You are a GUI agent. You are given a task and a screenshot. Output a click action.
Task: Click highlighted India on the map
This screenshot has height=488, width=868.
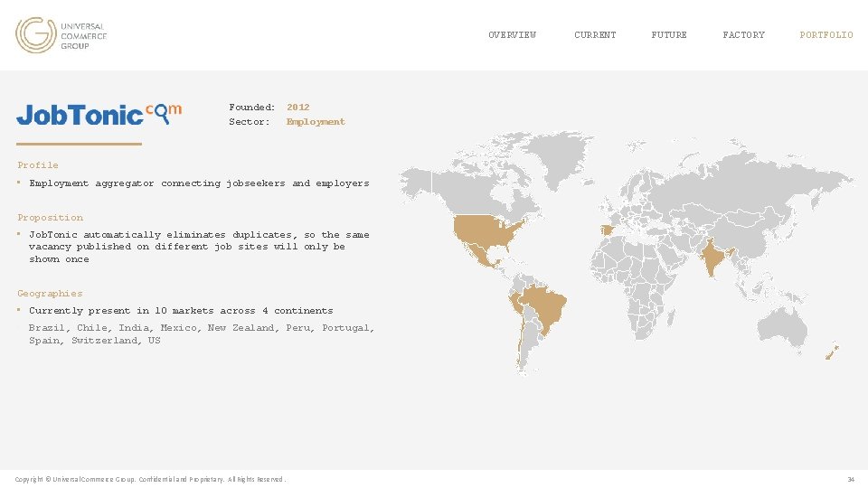coord(712,258)
